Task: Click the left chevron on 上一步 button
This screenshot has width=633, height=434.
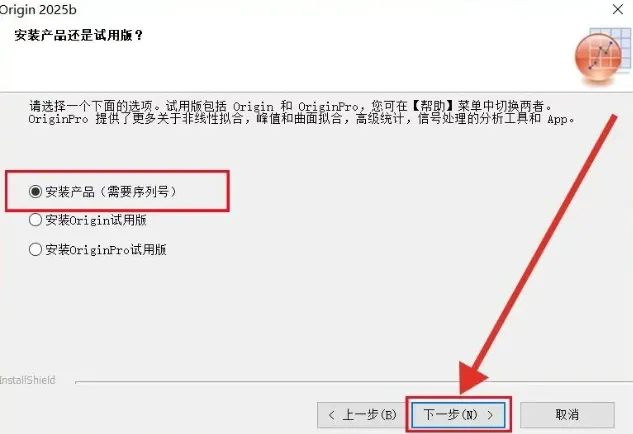Action: point(331,415)
